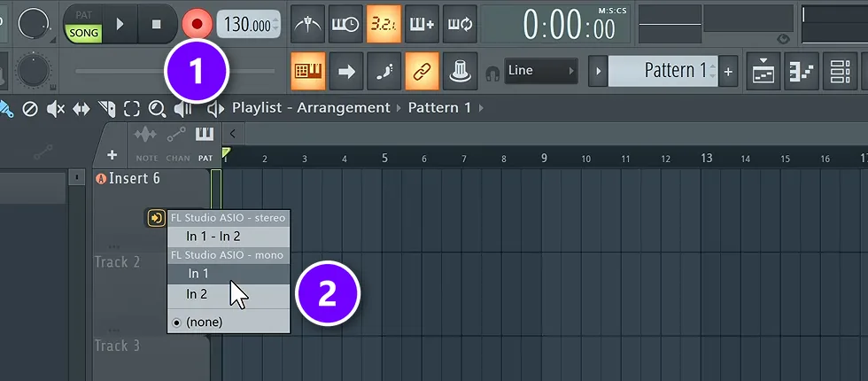Viewport: 868px width, 381px height.
Task: Click bar 13 on the timeline ruler
Action: click(707, 159)
